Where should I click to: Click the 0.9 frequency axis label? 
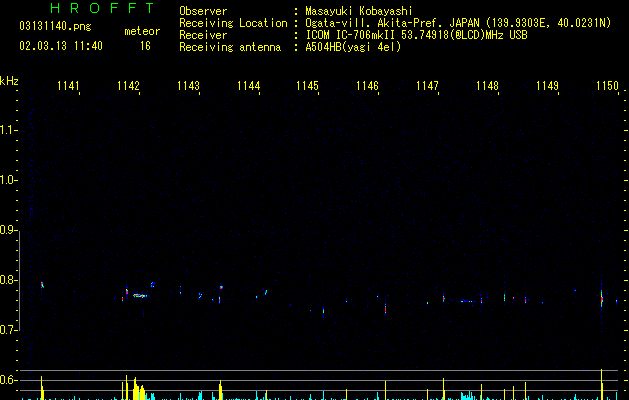[8, 230]
